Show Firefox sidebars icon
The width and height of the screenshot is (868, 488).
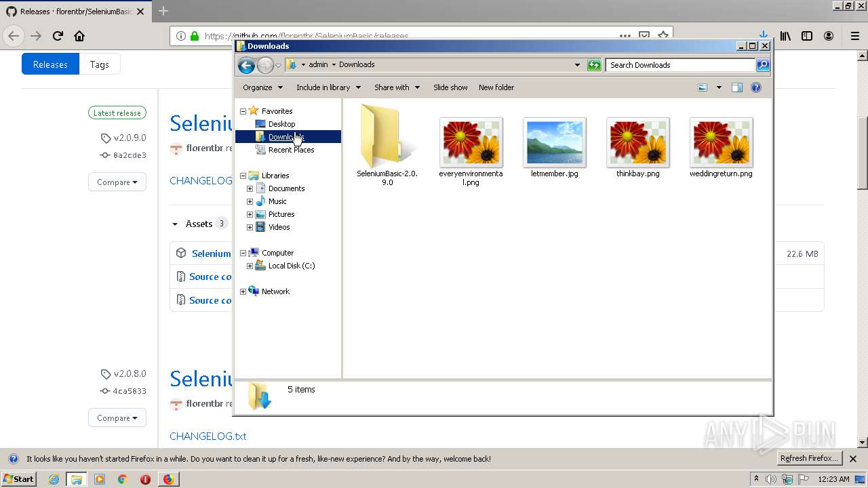807,36
